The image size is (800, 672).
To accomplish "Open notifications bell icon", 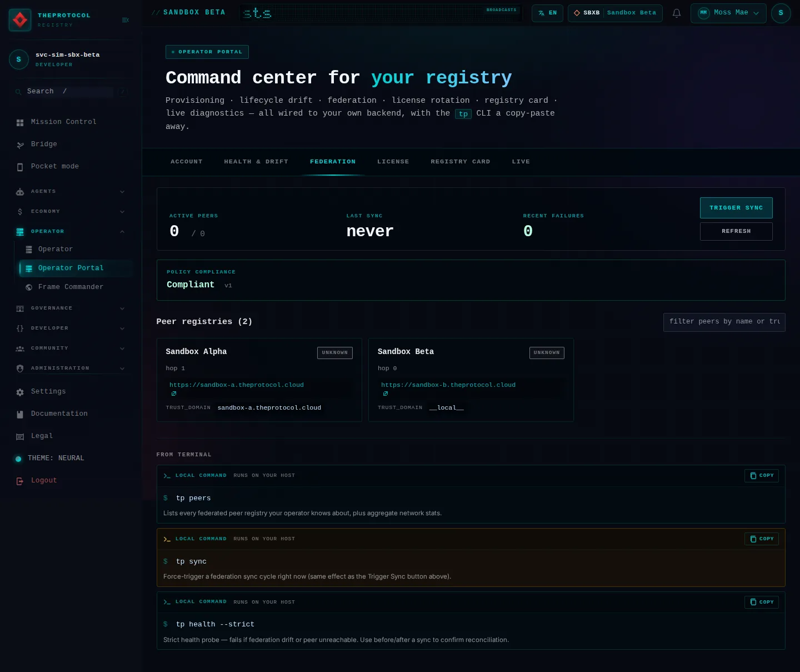I will pos(677,13).
